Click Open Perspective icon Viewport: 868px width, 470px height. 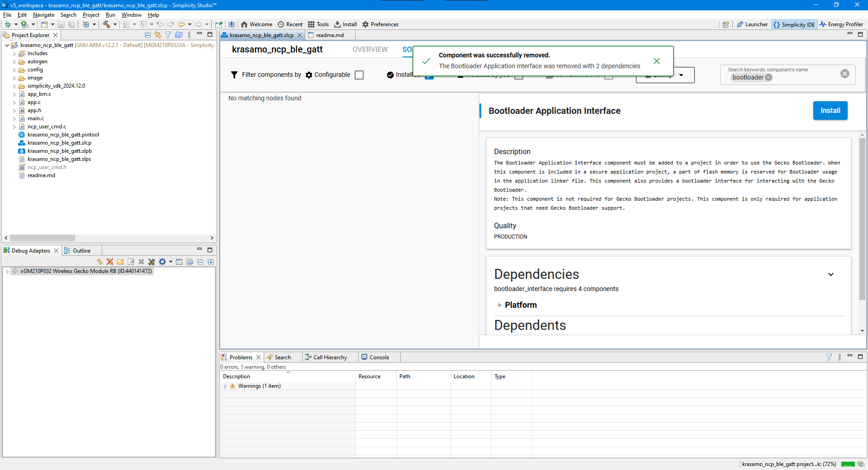726,24
